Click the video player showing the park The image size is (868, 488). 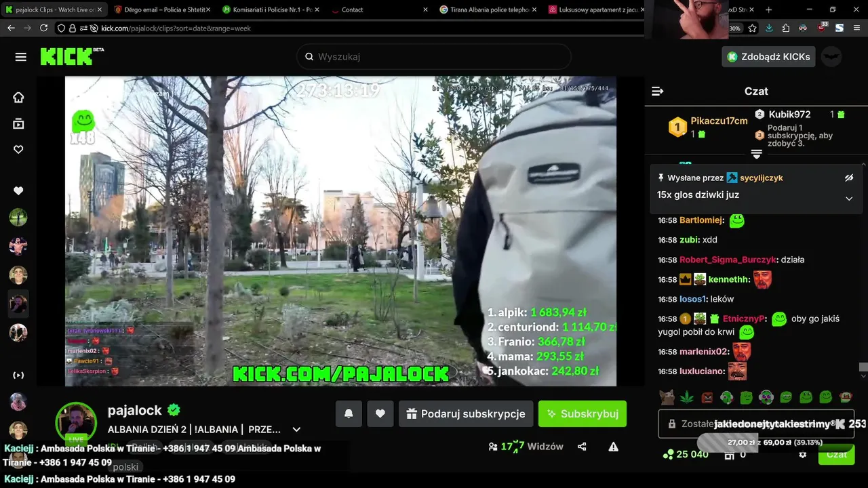(x=340, y=231)
